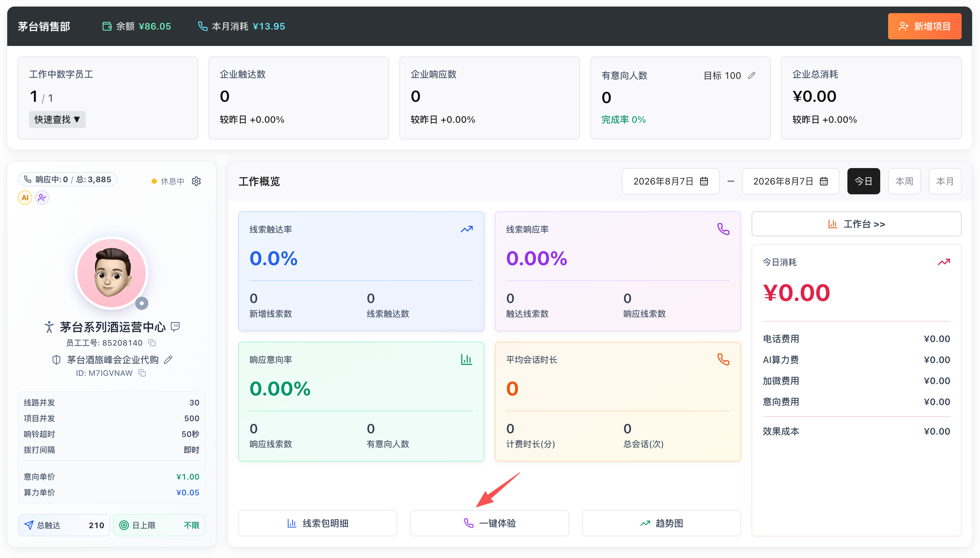
Task: Click the 休息中 status label
Action: click(172, 181)
